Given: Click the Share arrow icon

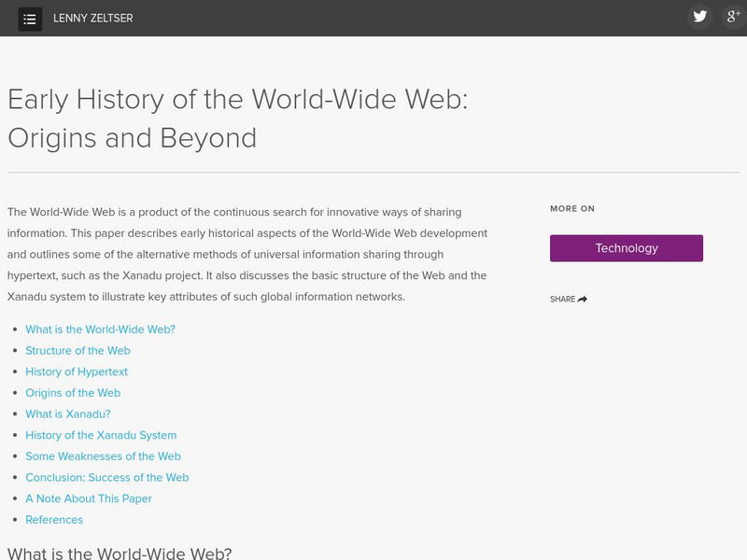Looking at the screenshot, I should click(581, 298).
